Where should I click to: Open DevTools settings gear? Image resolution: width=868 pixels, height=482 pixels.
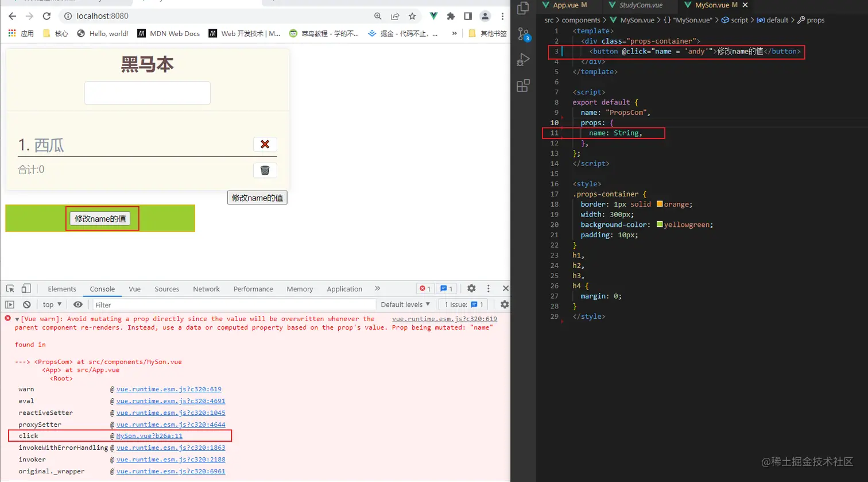click(471, 288)
